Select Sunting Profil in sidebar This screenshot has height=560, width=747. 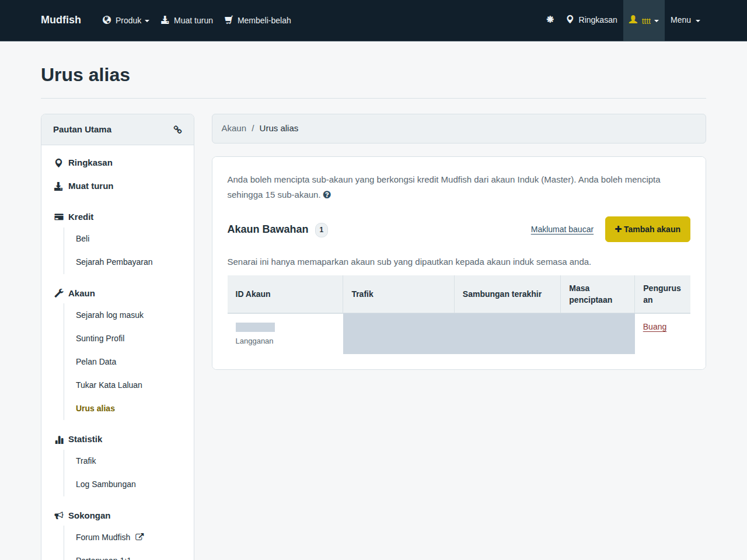point(100,338)
